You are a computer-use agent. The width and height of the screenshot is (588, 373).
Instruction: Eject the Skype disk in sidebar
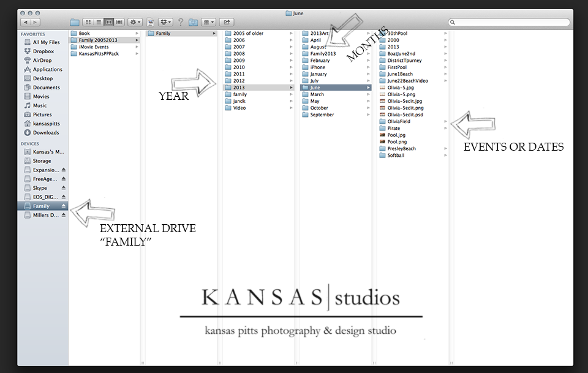tap(63, 188)
